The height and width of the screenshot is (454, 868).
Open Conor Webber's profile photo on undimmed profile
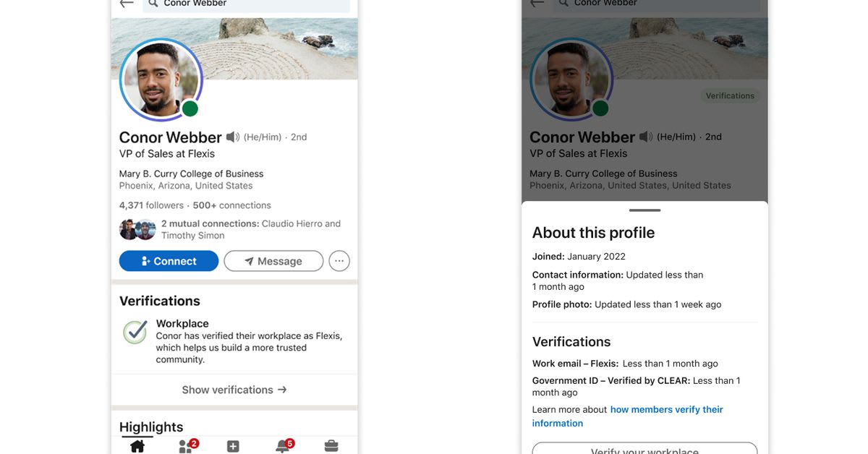coord(160,79)
